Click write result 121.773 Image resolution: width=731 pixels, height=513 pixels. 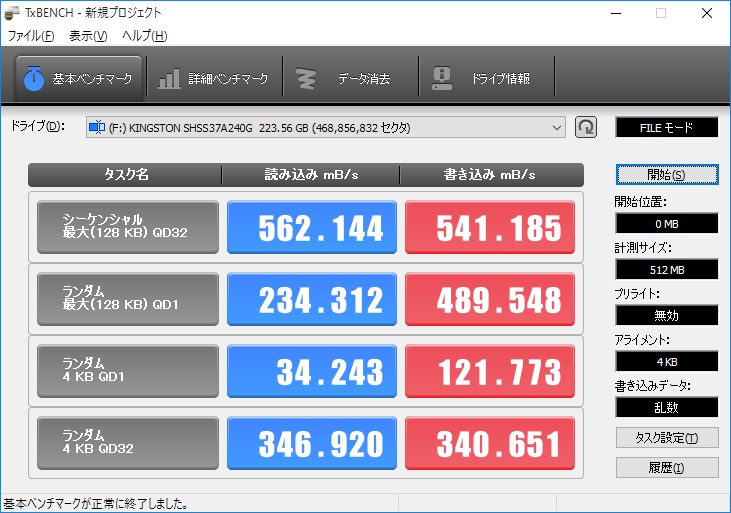(490, 371)
